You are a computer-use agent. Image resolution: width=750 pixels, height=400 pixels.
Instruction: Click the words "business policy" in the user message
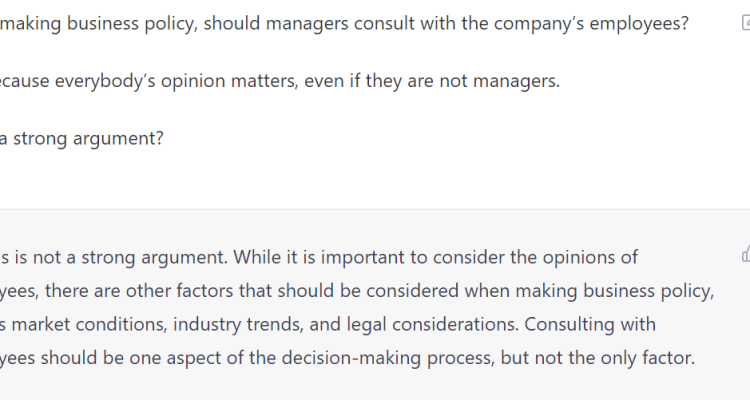click(x=132, y=23)
